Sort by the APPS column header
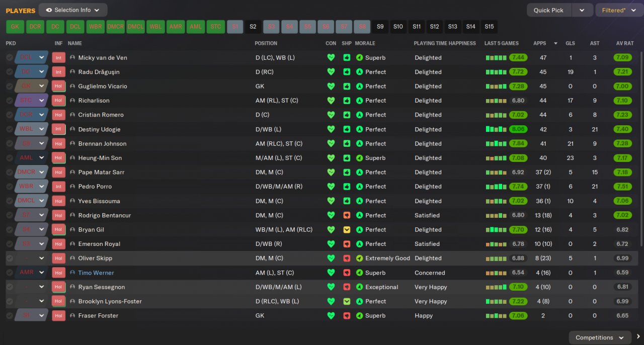Image resolution: width=644 pixels, height=345 pixels. coord(540,43)
